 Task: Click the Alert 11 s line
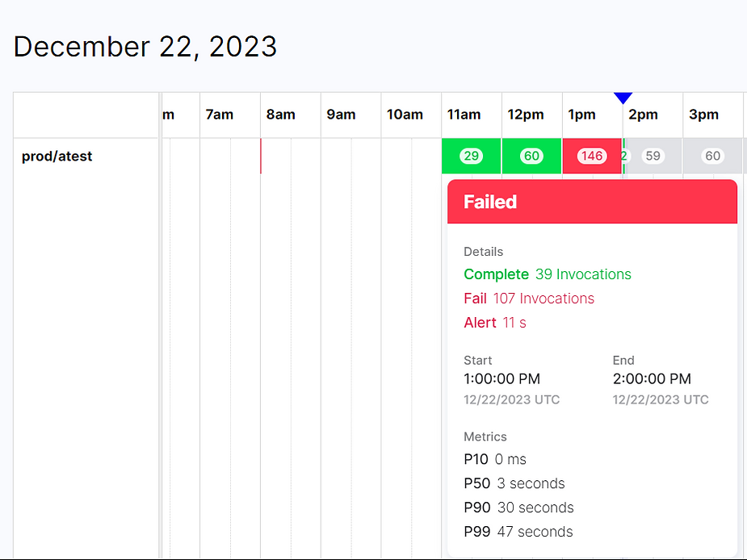click(495, 323)
